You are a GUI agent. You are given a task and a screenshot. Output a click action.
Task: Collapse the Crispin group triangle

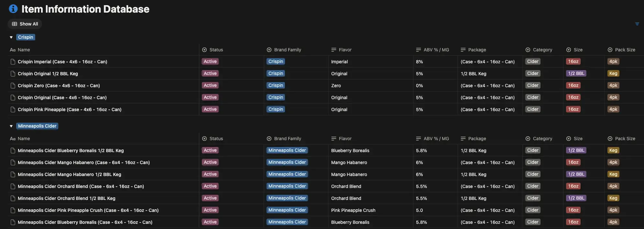(11, 37)
